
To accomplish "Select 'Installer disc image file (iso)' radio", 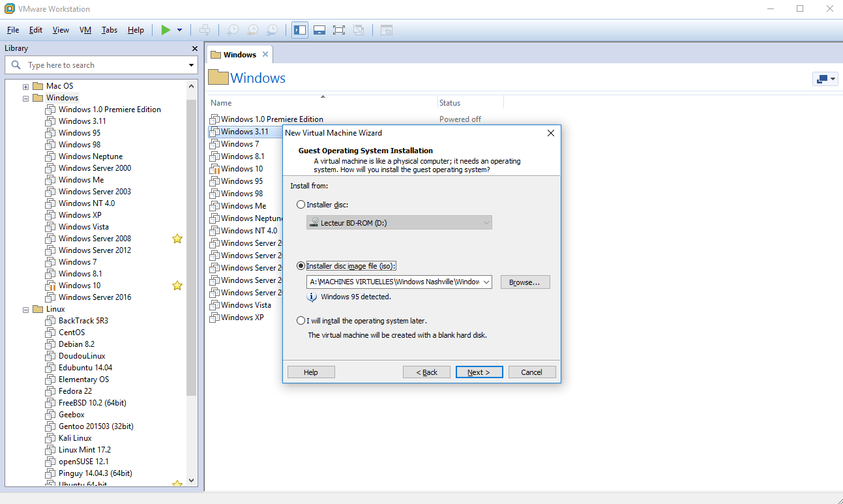I will click(301, 266).
